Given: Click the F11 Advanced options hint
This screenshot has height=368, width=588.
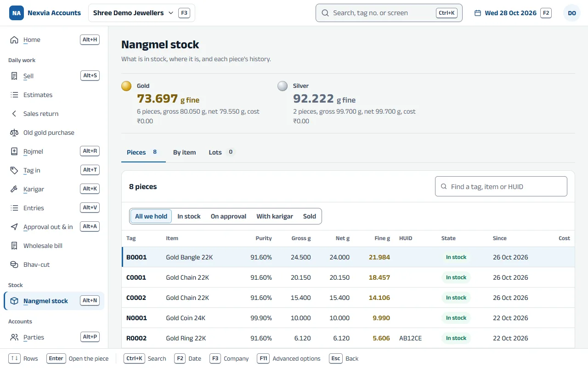Looking at the screenshot, I should click(x=288, y=358).
